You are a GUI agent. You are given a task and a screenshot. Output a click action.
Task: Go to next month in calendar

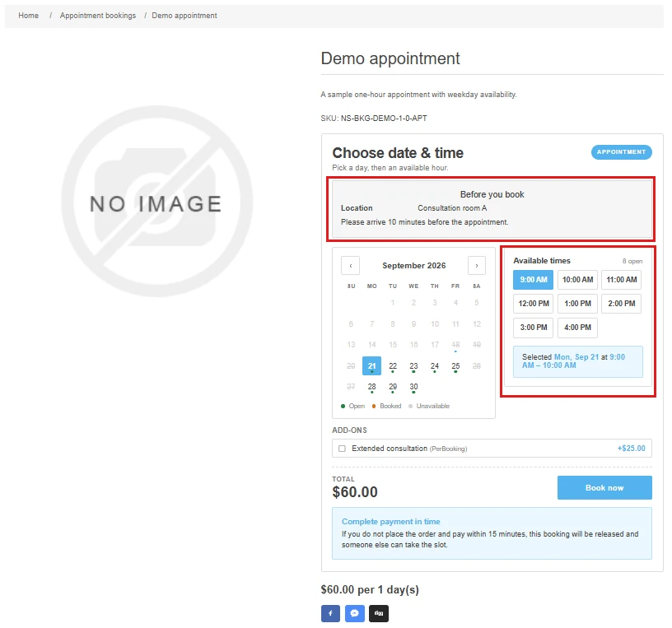(x=477, y=265)
